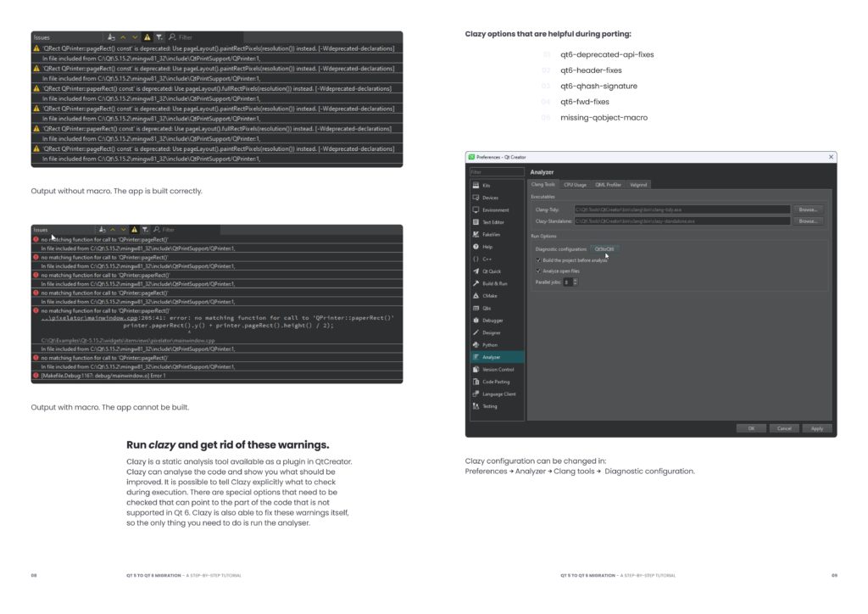Image resolution: width=868 pixels, height=614 pixels.
Task: Click the Clazy-Standalone path field
Action: point(681,221)
